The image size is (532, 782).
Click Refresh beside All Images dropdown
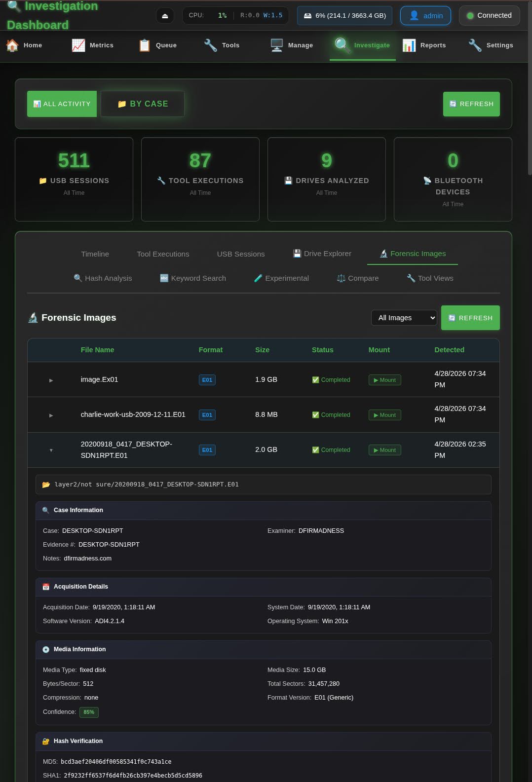470,318
